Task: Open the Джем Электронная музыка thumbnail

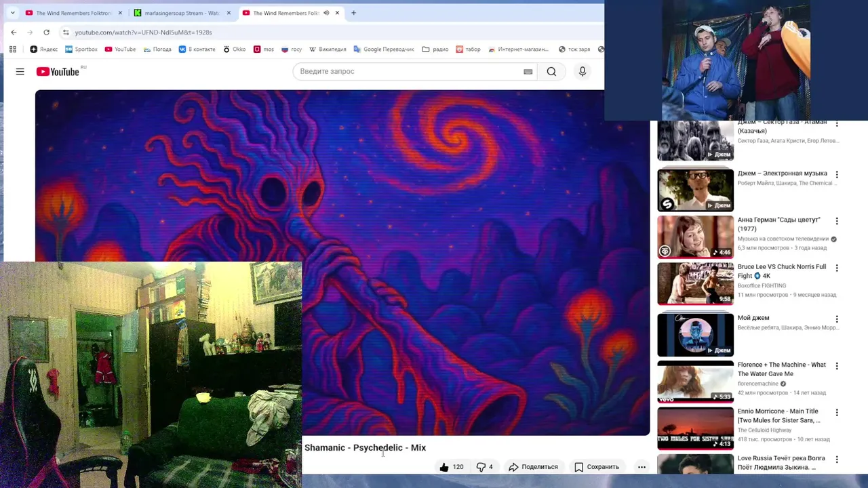Action: (x=695, y=190)
